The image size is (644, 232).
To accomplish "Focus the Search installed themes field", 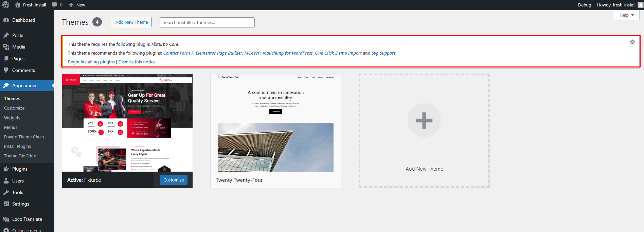I will [207, 22].
